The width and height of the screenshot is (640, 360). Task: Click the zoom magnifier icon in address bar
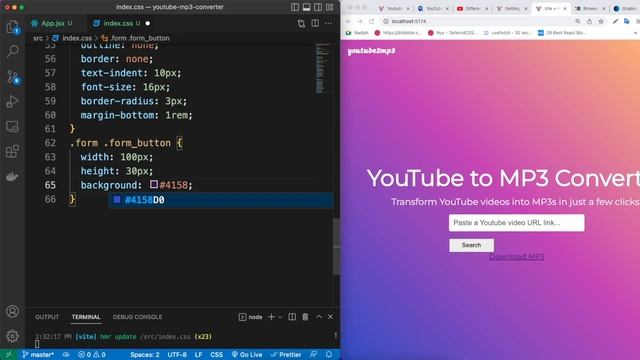[578, 21]
